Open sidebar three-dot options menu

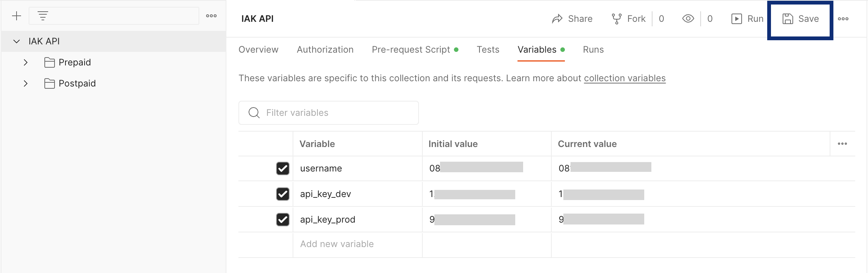point(211,16)
